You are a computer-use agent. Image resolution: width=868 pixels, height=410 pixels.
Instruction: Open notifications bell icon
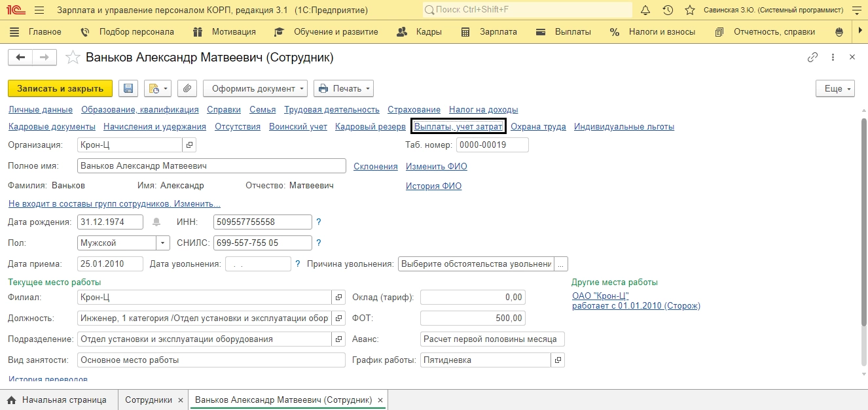[x=645, y=10]
